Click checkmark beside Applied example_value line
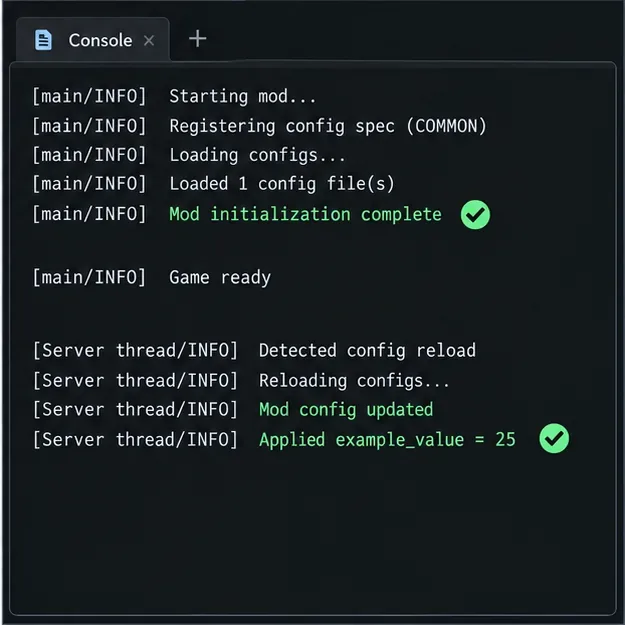The width and height of the screenshot is (625, 625). [x=554, y=438]
